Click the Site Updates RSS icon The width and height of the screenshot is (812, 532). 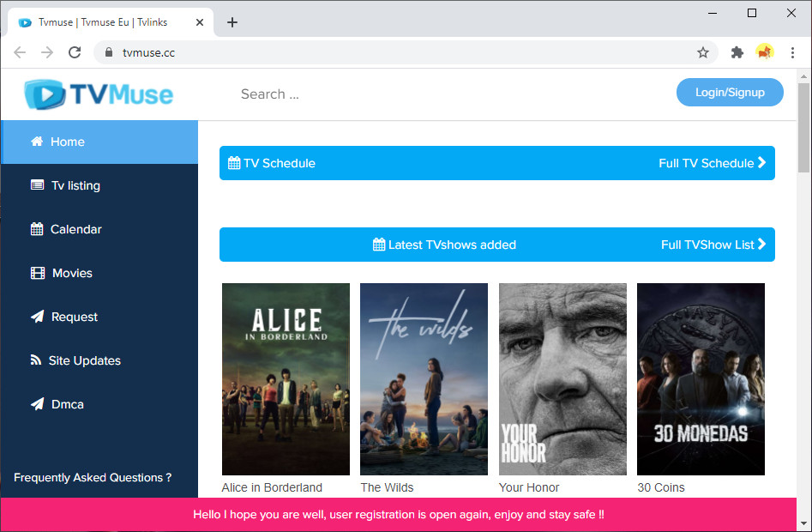point(36,360)
